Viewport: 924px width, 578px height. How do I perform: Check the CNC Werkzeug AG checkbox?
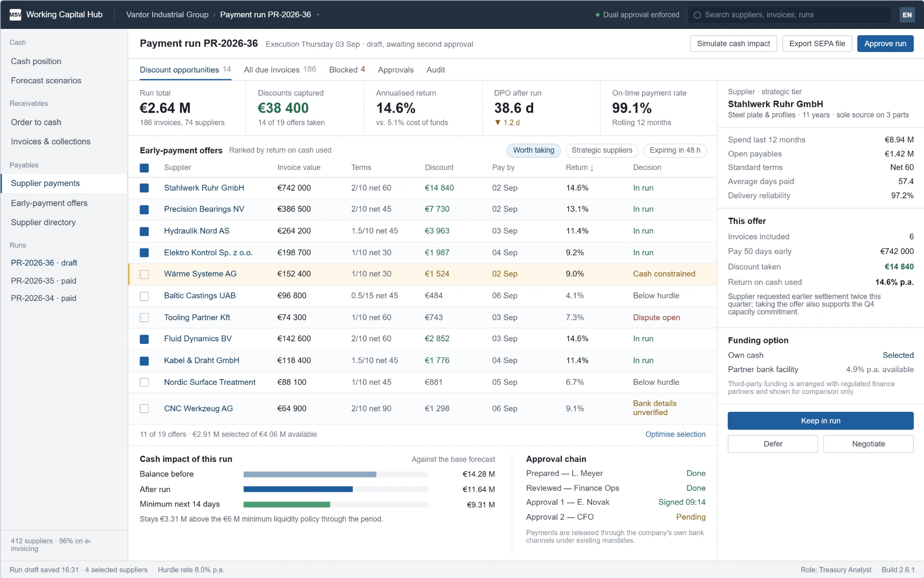click(x=144, y=408)
